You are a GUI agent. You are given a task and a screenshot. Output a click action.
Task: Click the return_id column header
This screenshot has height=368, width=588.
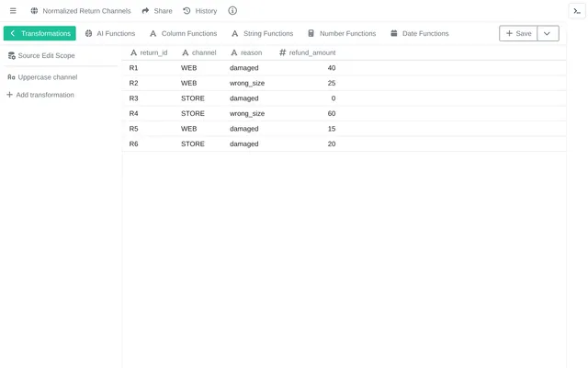[149, 53]
